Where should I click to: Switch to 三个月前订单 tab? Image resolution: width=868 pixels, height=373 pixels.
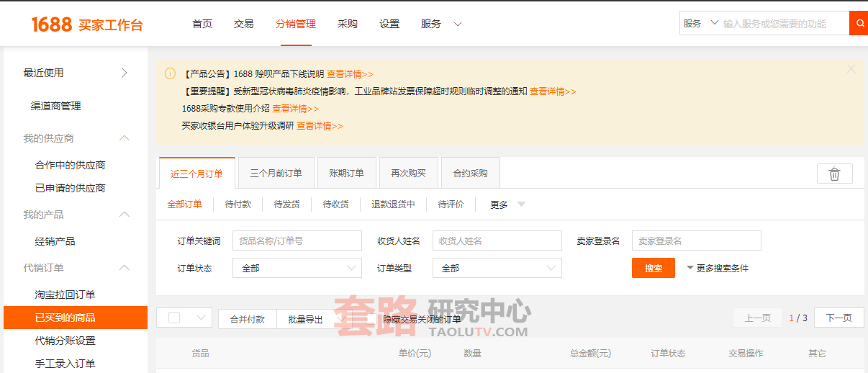pyautogui.click(x=276, y=174)
